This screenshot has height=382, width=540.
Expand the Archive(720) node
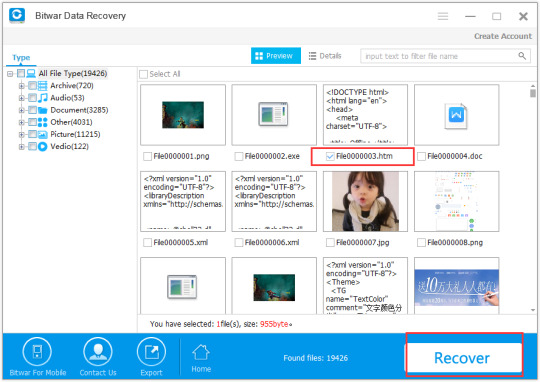[22, 86]
